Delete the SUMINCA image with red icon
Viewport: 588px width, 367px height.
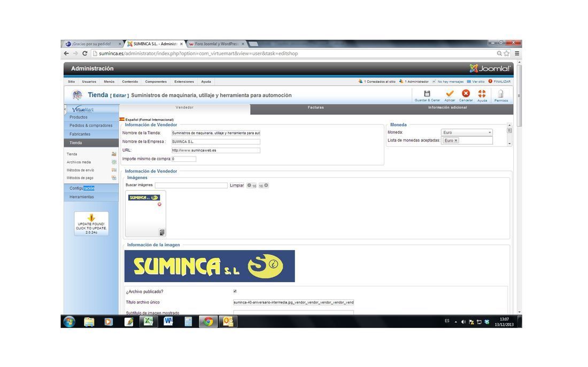[159, 204]
